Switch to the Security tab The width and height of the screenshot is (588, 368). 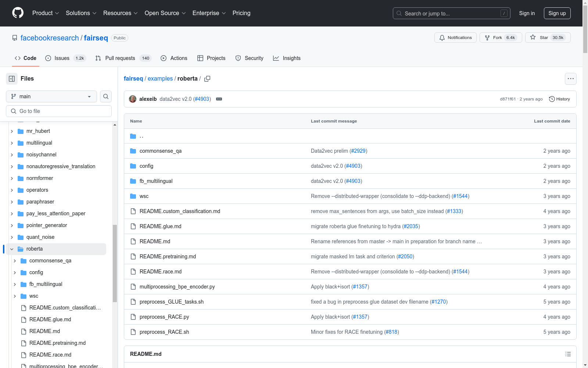(x=249, y=58)
